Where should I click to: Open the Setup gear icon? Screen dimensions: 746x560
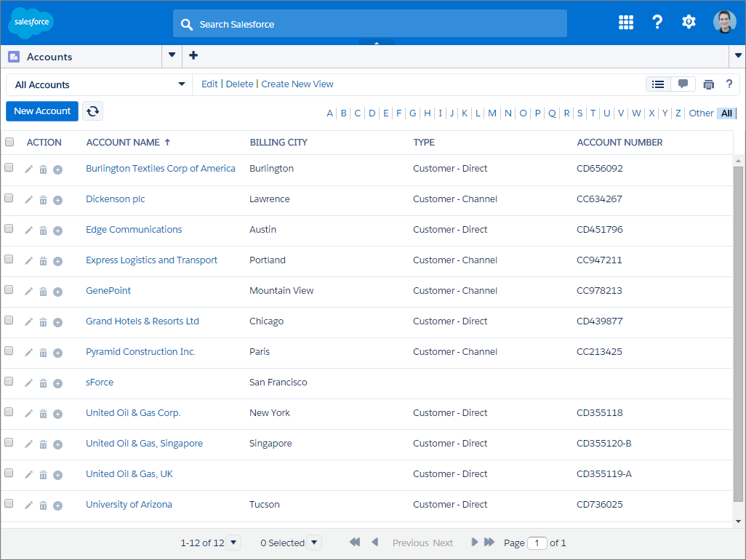click(689, 22)
